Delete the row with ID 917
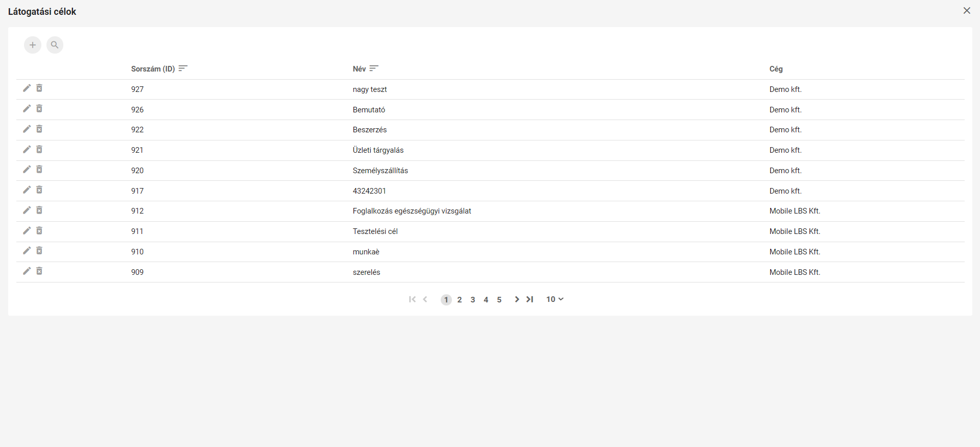980x447 pixels. [x=39, y=190]
